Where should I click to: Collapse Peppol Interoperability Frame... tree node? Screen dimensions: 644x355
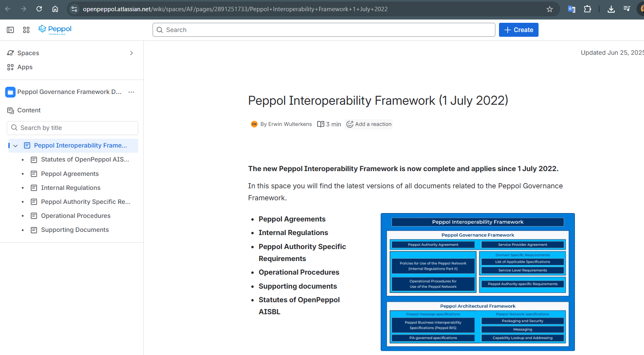pos(16,146)
